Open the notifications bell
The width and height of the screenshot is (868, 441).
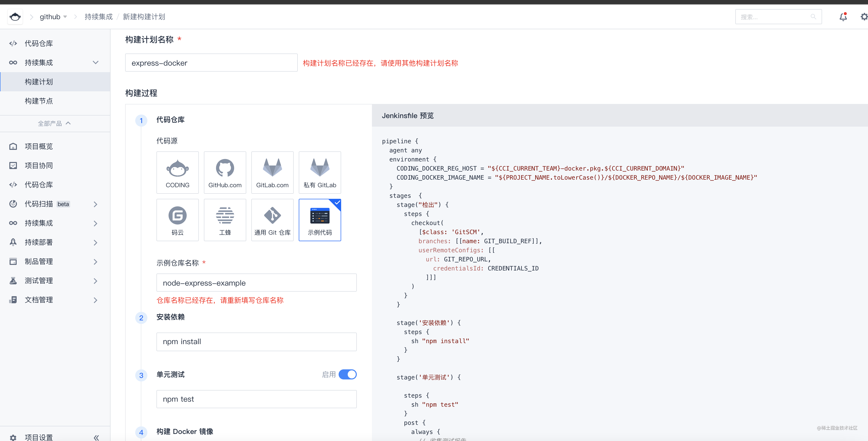843,17
